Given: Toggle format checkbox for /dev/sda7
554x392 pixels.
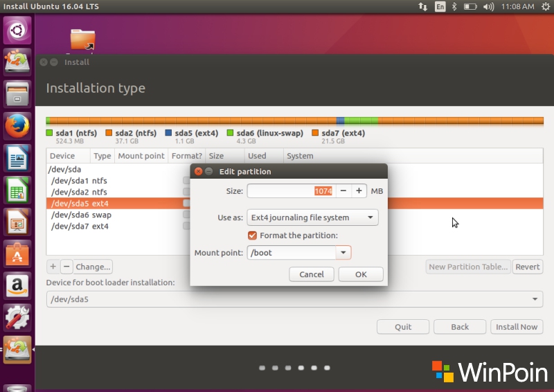Looking at the screenshot, I should click(186, 226).
